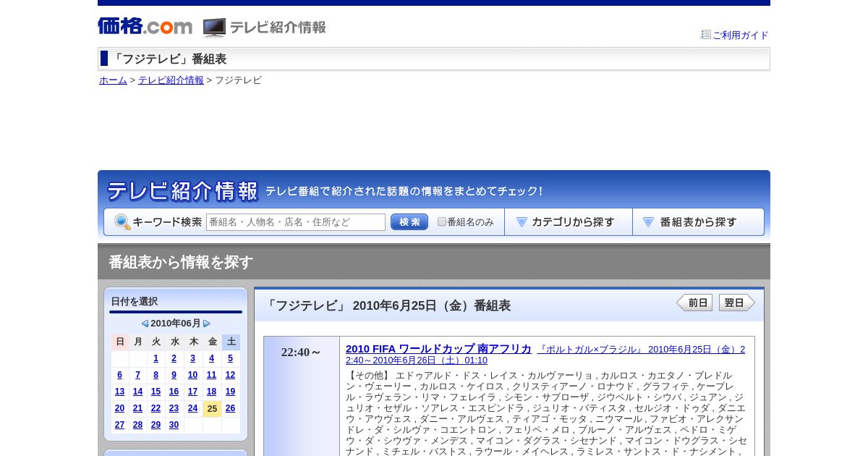Screen dimensions: 868x456
Task: Go to previous month in calendar
Action: click(x=145, y=324)
